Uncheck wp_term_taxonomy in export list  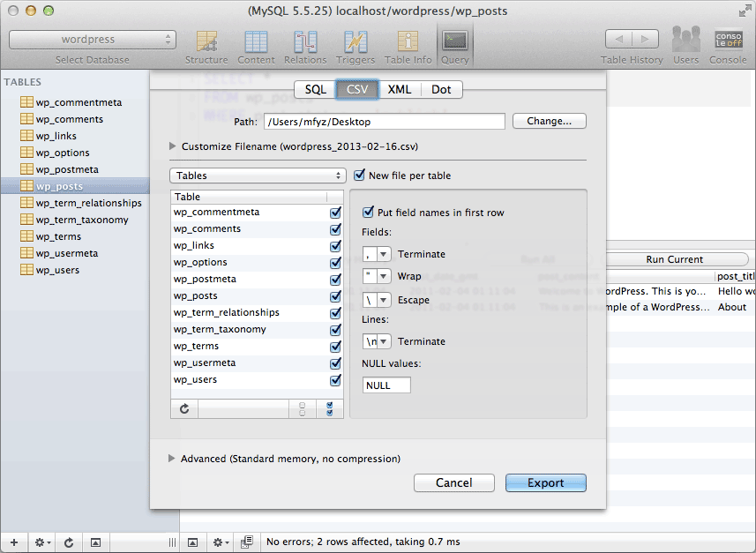tap(335, 330)
